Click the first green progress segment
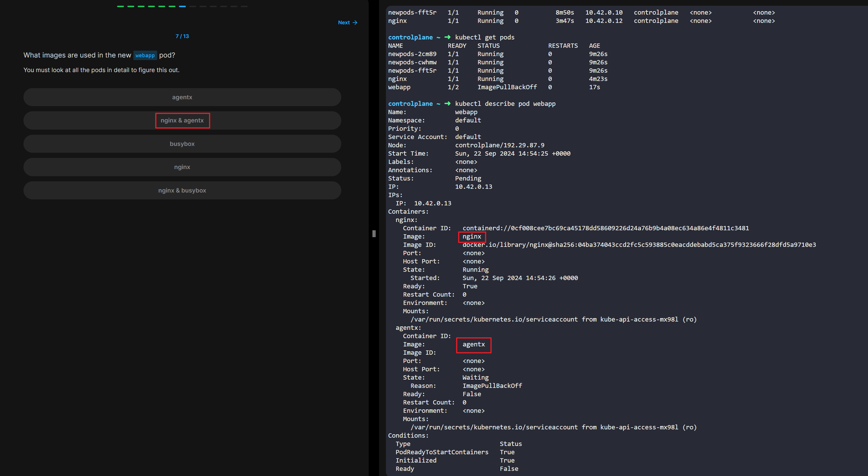The image size is (868, 476). (x=120, y=6)
